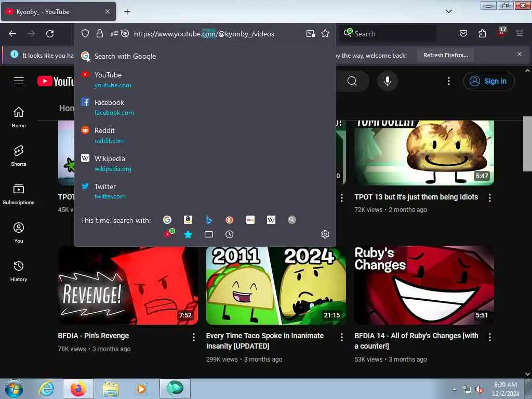Click the Refresh Firefox button
This screenshot has height=399, width=532.
pos(445,55)
